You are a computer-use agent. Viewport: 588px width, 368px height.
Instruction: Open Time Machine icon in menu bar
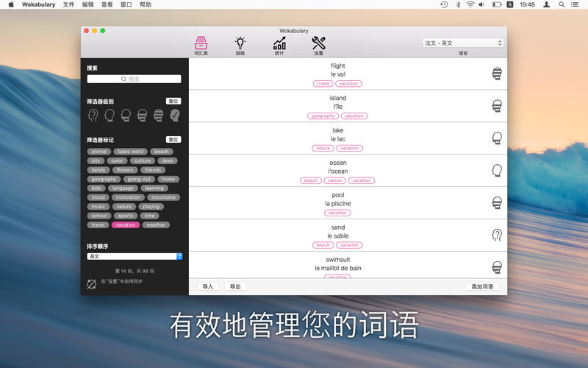[x=444, y=4]
